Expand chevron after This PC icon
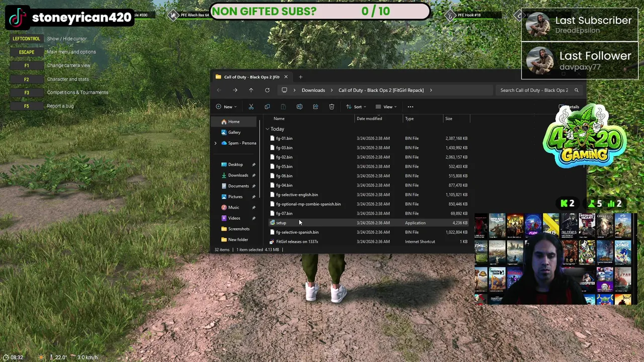 (x=294, y=90)
